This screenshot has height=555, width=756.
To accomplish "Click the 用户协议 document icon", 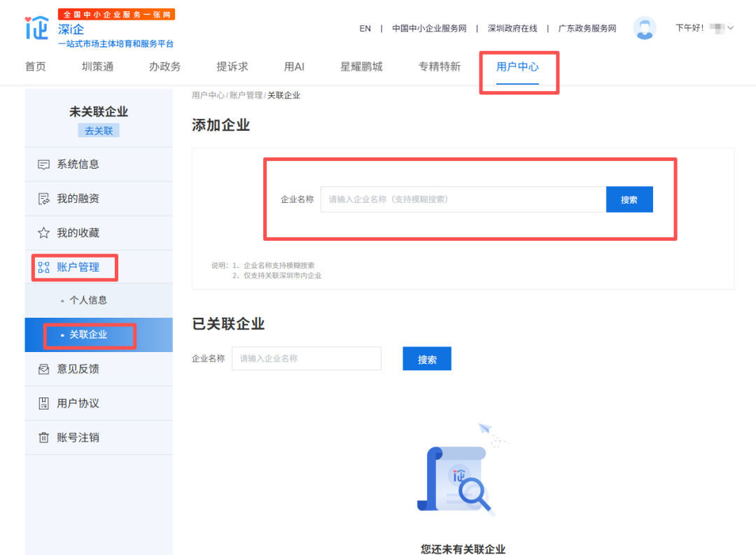I will [x=43, y=403].
